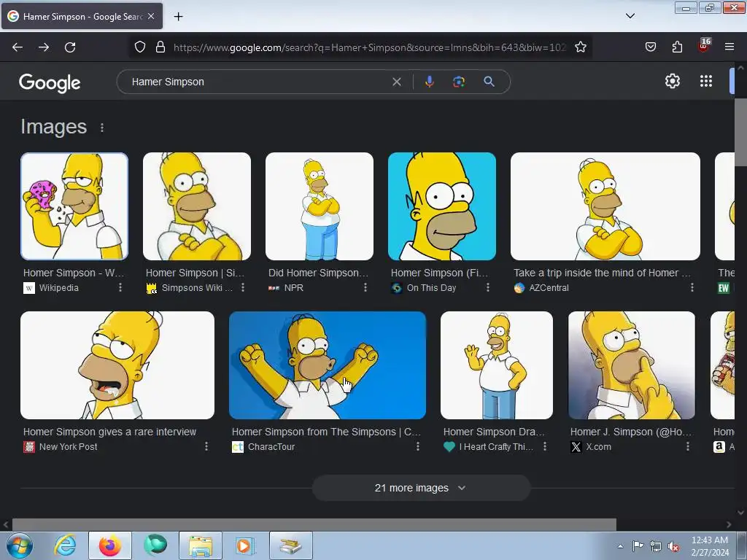This screenshot has width=747, height=560.
Task: Click the browser address bar URL
Action: pos(370,47)
